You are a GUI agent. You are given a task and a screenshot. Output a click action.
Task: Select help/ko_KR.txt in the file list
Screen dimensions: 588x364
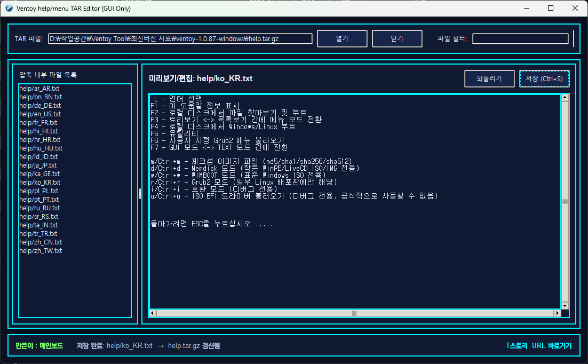(39, 183)
